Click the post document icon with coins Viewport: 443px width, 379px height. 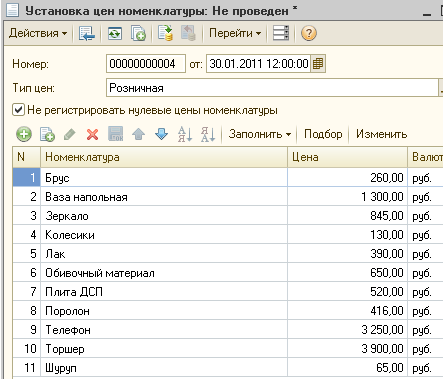(166, 33)
